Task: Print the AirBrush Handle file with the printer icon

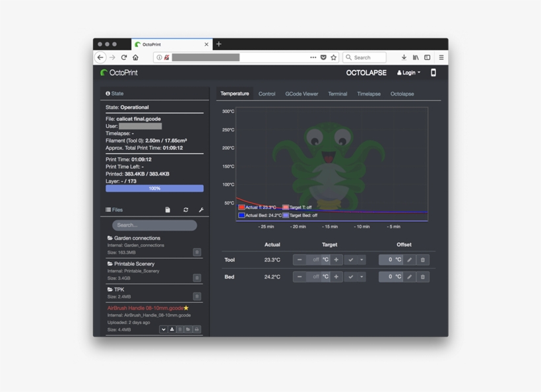Action: click(x=197, y=329)
